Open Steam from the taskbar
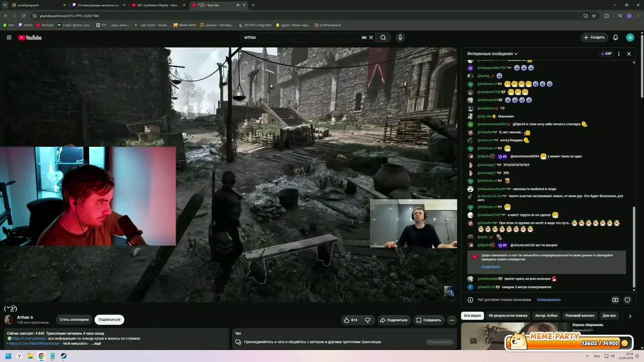 pyautogui.click(x=63, y=356)
